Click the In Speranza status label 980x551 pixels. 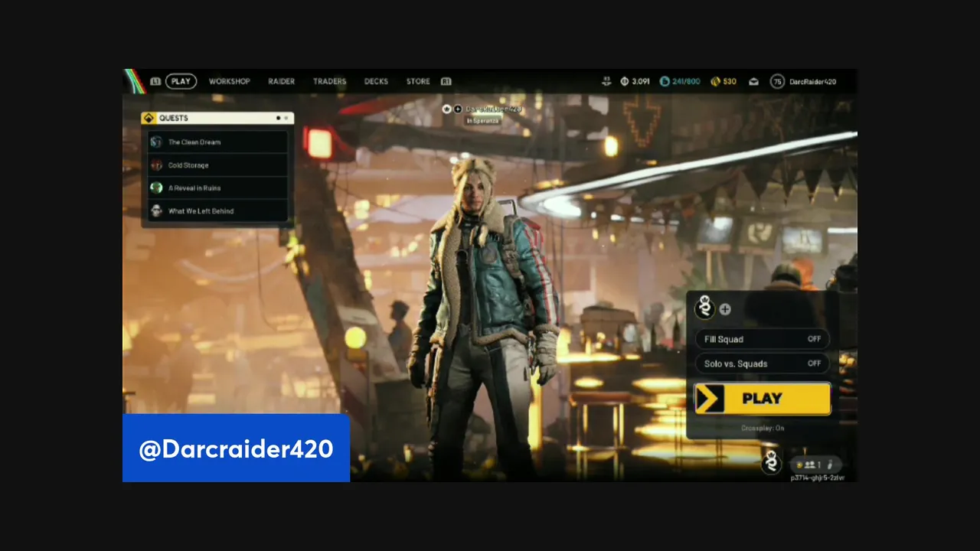click(482, 121)
